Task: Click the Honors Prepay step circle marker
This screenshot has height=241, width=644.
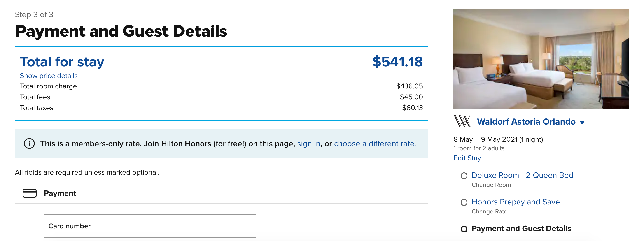Action: pyautogui.click(x=464, y=202)
